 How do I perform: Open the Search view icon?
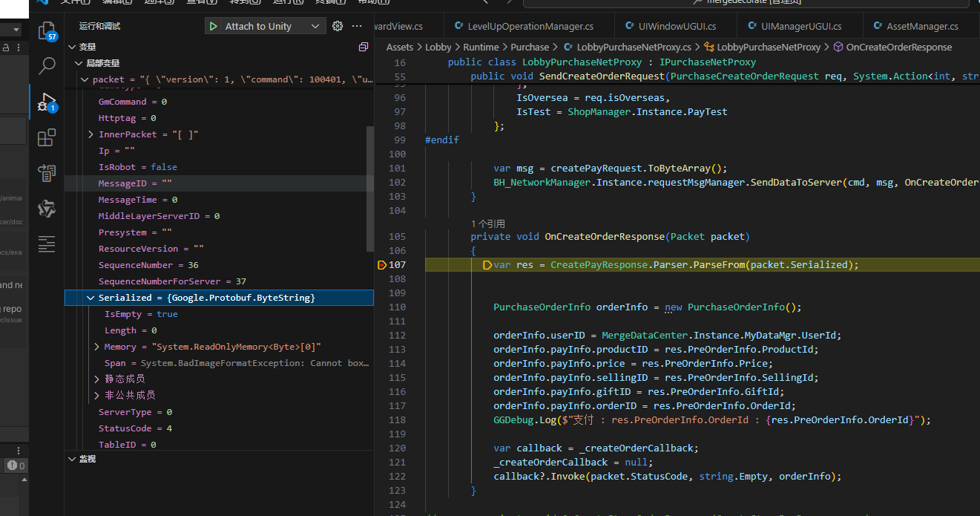(x=47, y=66)
